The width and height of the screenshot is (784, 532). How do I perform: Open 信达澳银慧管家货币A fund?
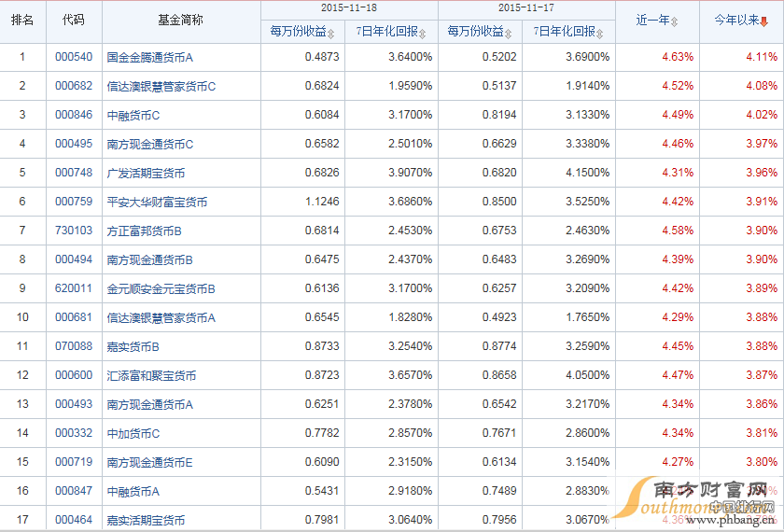click(161, 318)
